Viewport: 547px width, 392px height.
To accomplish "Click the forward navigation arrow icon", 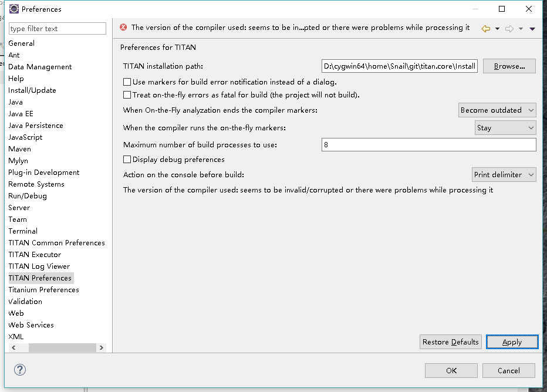I will pos(509,28).
